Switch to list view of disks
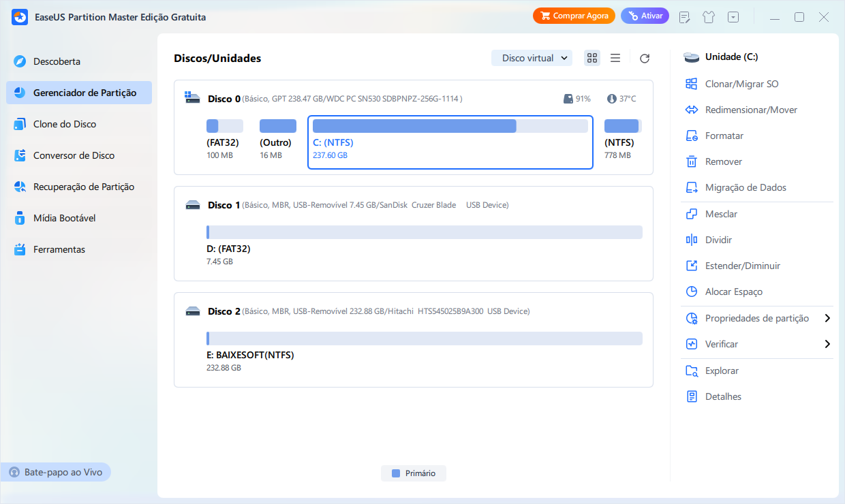This screenshot has height=504, width=845. click(615, 58)
